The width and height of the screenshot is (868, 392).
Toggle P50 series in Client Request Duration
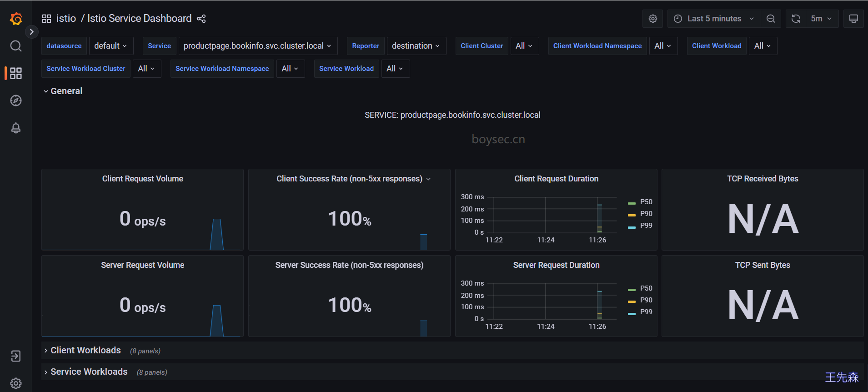(646, 202)
